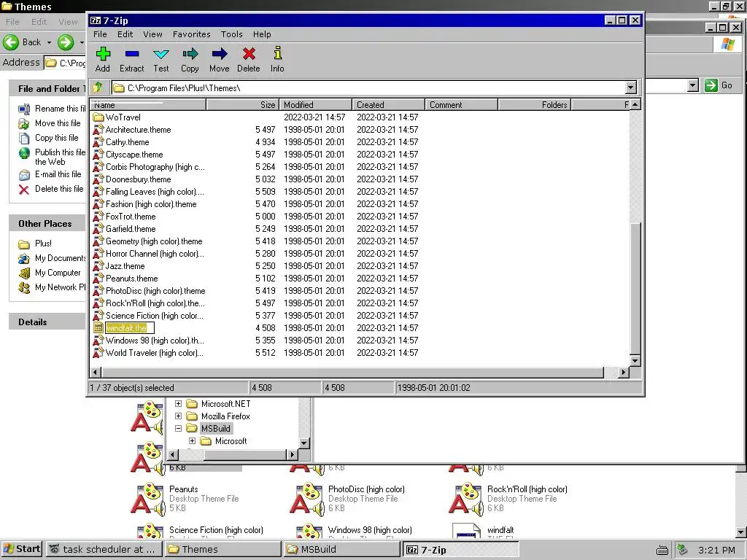The image size is (747, 560).
Task: Open the Edit menu in 7-Zip
Action: point(125,34)
